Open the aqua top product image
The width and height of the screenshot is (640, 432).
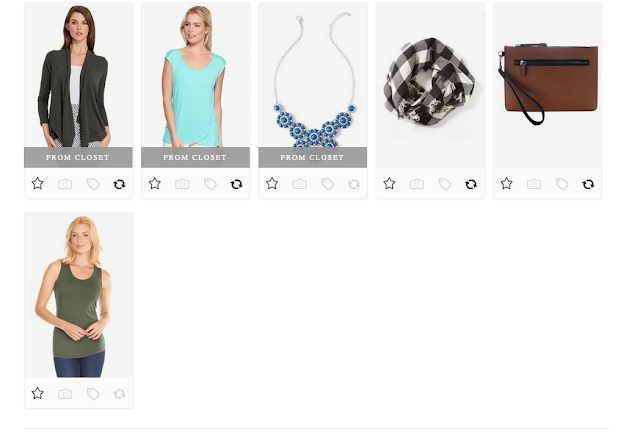point(196,75)
